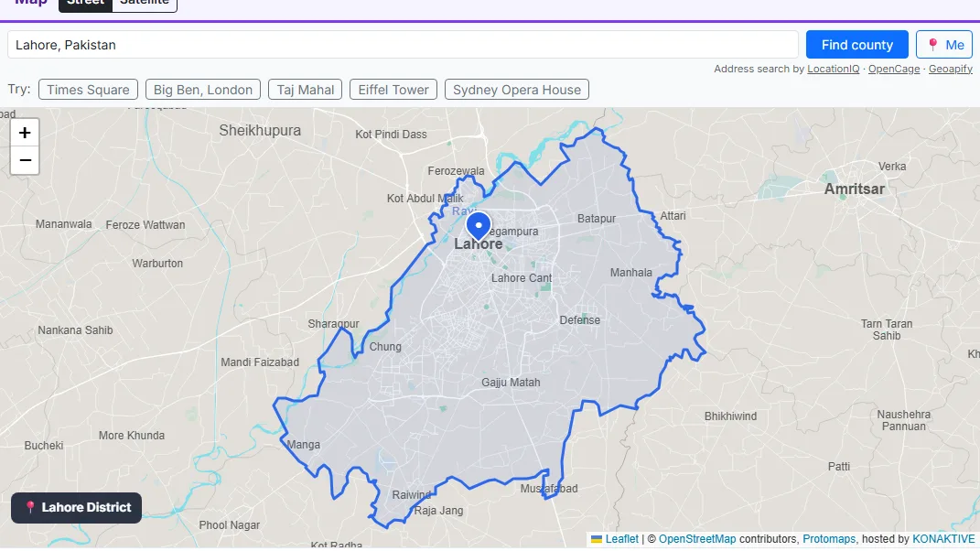
Task: Click the Mustafabad label on map
Action: pos(549,489)
